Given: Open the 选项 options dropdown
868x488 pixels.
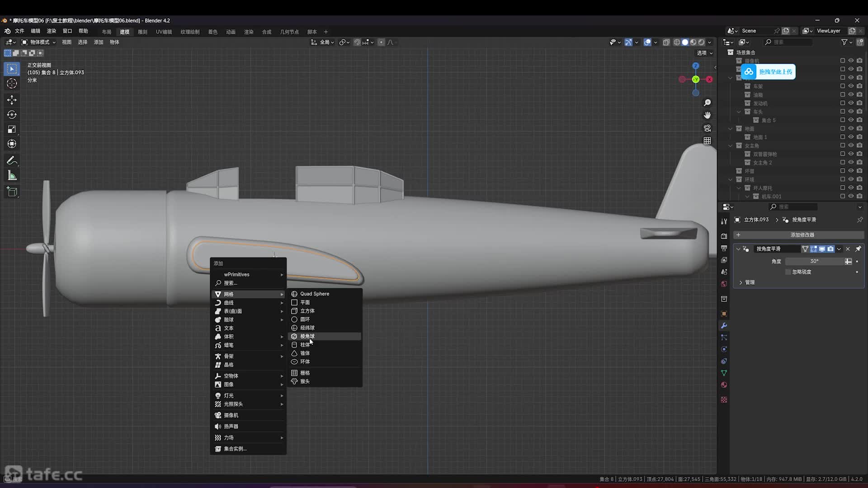Looking at the screenshot, I should coord(704,53).
